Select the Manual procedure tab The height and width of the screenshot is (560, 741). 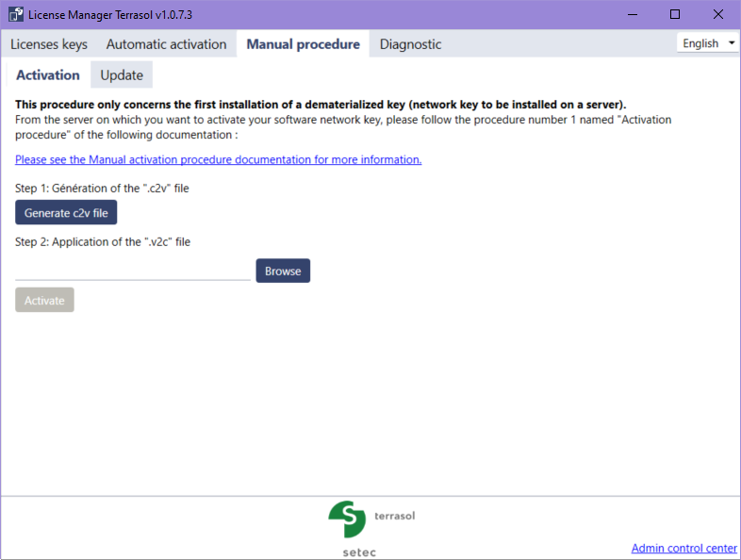pos(303,44)
